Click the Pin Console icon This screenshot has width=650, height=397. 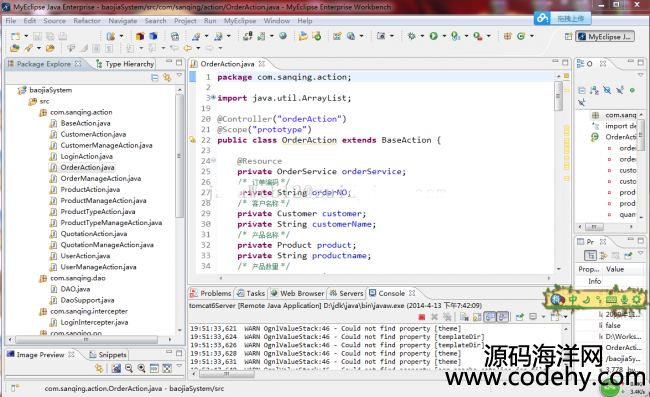pos(519,317)
